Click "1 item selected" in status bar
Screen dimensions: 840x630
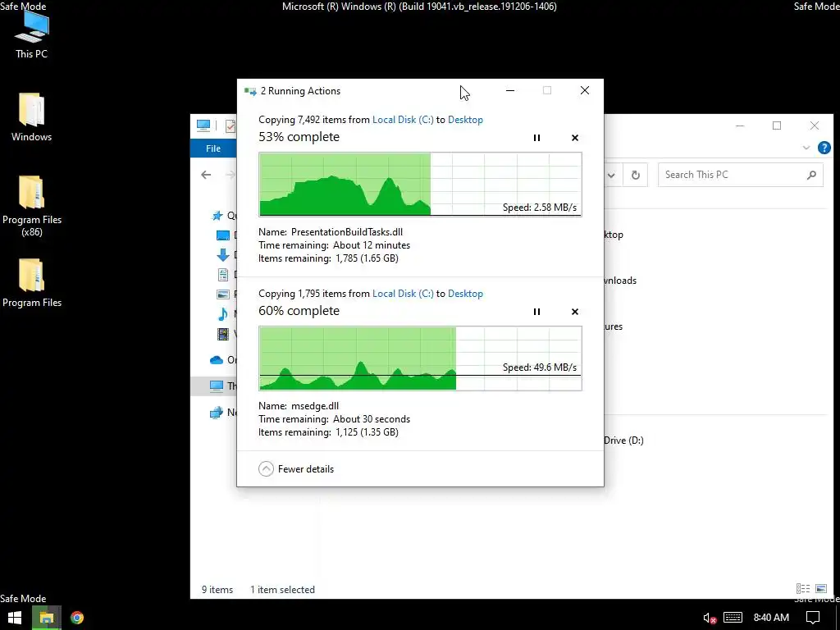282,589
